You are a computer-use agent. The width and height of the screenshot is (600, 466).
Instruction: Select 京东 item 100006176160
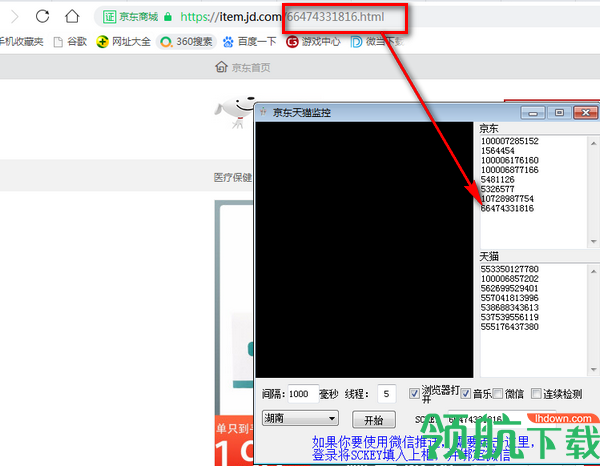click(x=510, y=160)
